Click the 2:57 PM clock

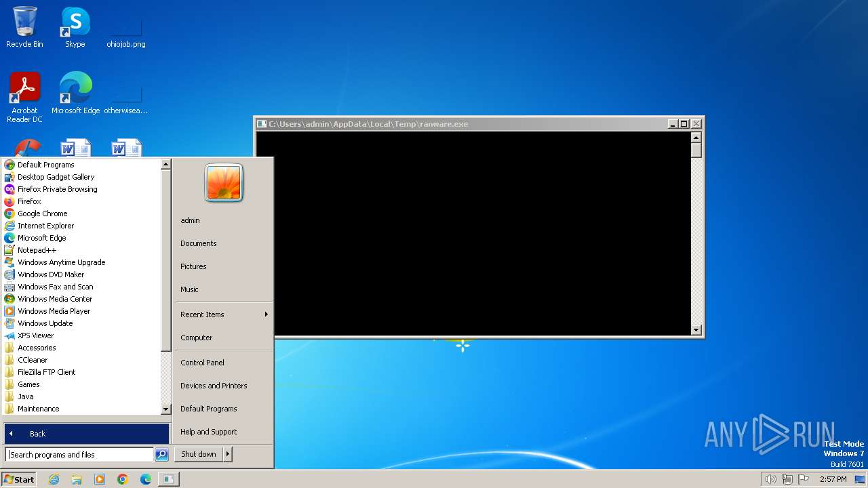pyautogui.click(x=833, y=479)
